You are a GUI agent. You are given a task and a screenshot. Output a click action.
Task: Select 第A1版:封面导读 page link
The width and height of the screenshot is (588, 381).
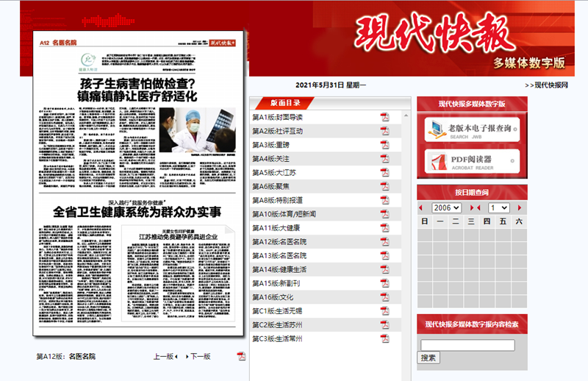(x=278, y=117)
